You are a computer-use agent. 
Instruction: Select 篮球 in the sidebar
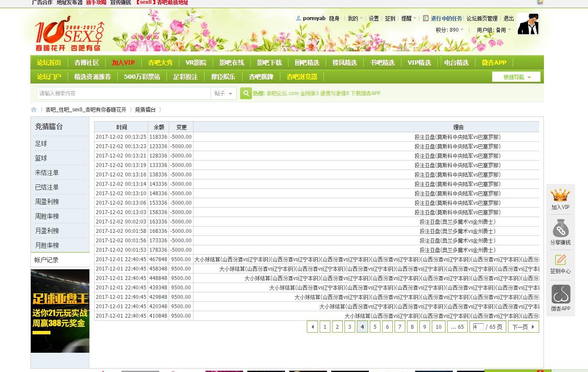coord(41,158)
